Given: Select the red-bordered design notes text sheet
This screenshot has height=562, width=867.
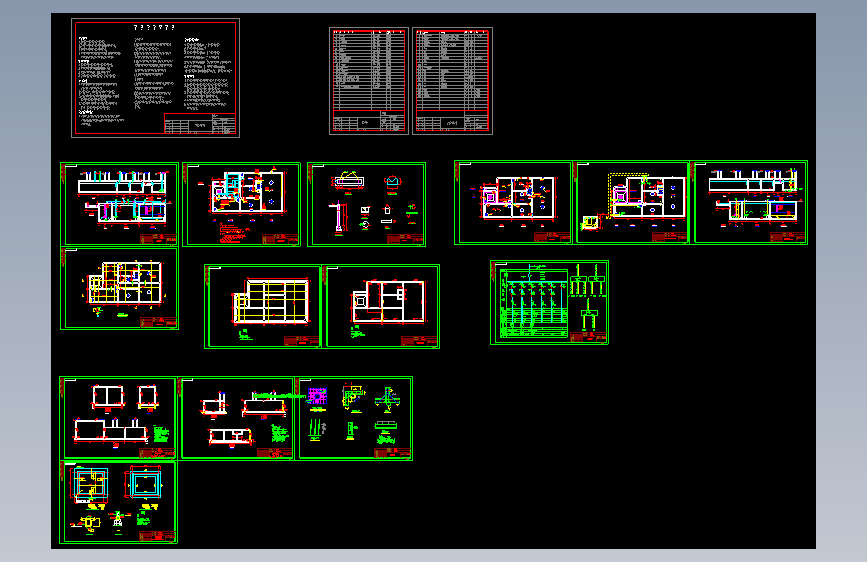Looking at the screenshot, I should tap(155, 78).
